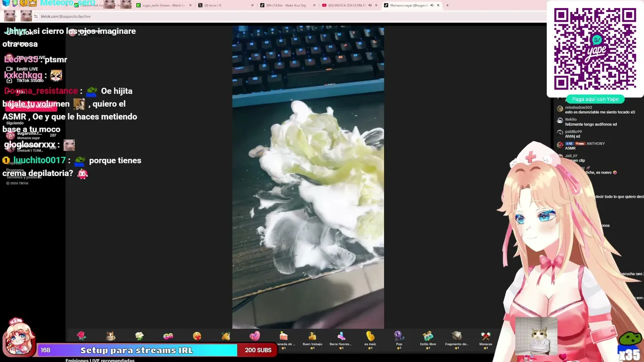Image resolution: width=644 pixels, height=362 pixels.
Task: Send the Estilo libre gift
Action: pos(428,339)
